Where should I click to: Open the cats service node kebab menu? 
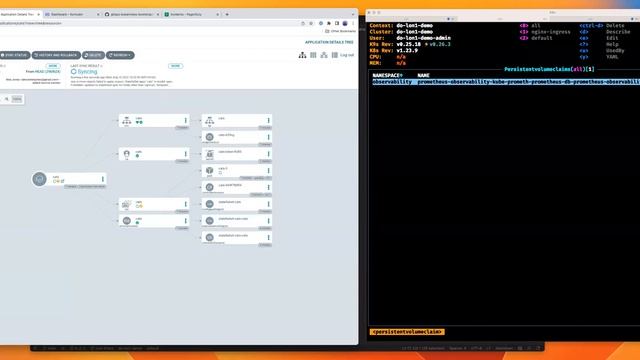[185, 120]
